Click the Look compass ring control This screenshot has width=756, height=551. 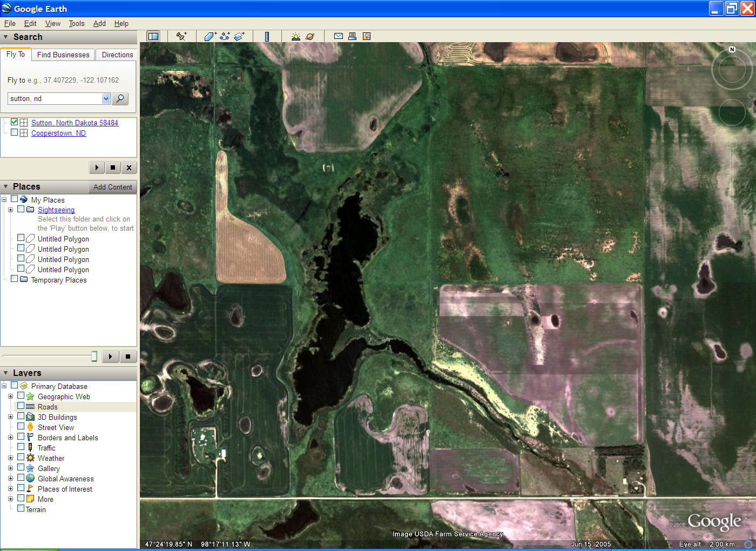click(x=732, y=69)
